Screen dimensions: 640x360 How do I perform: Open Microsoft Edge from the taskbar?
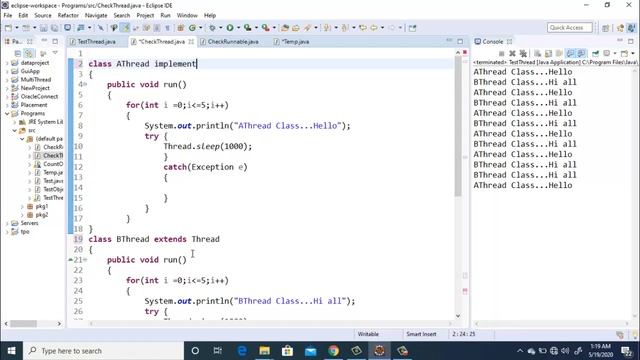click(x=242, y=351)
